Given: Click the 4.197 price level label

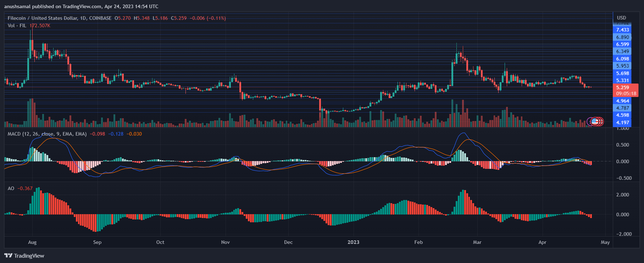Looking at the screenshot, I should [622, 122].
